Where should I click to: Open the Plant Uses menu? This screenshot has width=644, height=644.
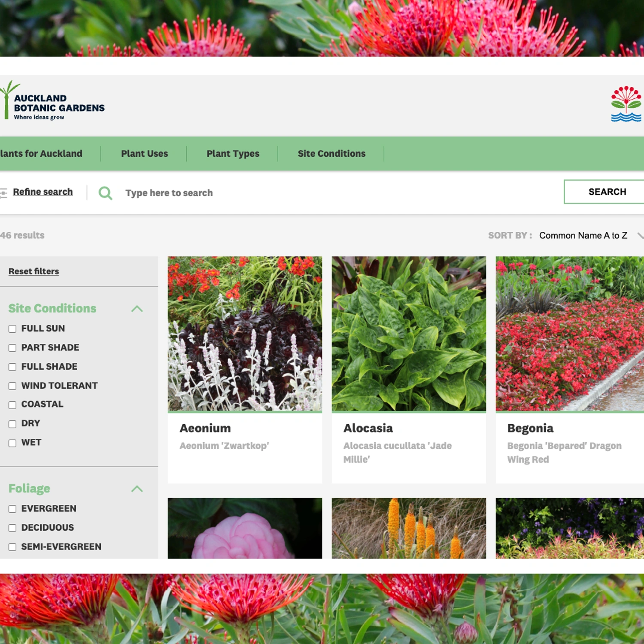pyautogui.click(x=144, y=153)
